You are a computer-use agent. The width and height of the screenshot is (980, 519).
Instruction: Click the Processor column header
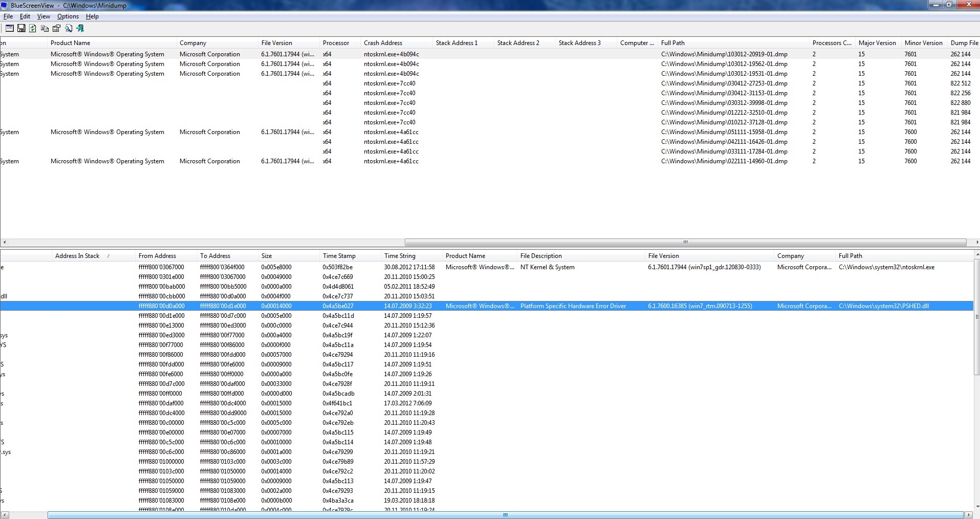pos(340,43)
